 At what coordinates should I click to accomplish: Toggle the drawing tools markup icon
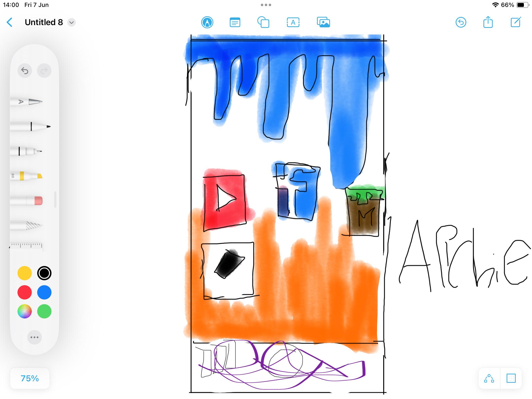point(207,22)
